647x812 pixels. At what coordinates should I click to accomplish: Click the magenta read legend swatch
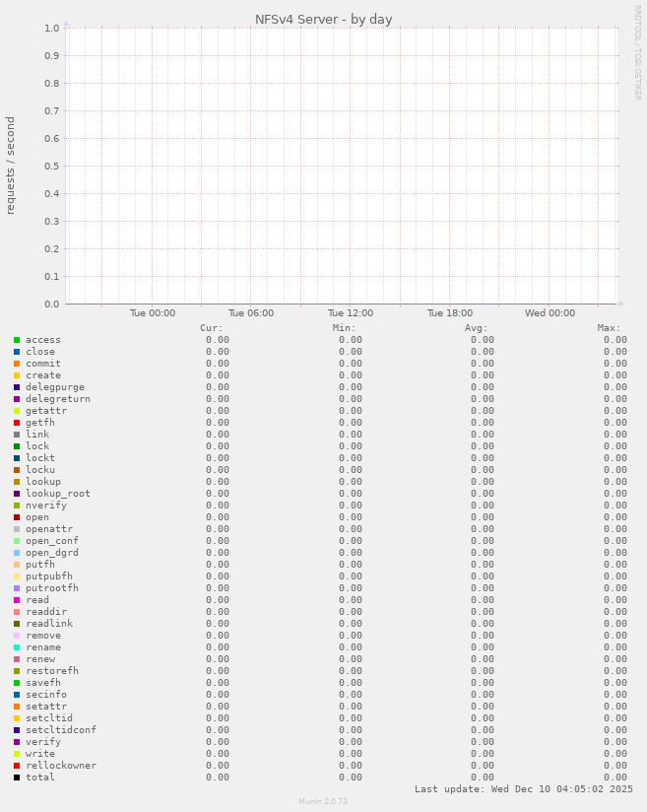(17, 600)
